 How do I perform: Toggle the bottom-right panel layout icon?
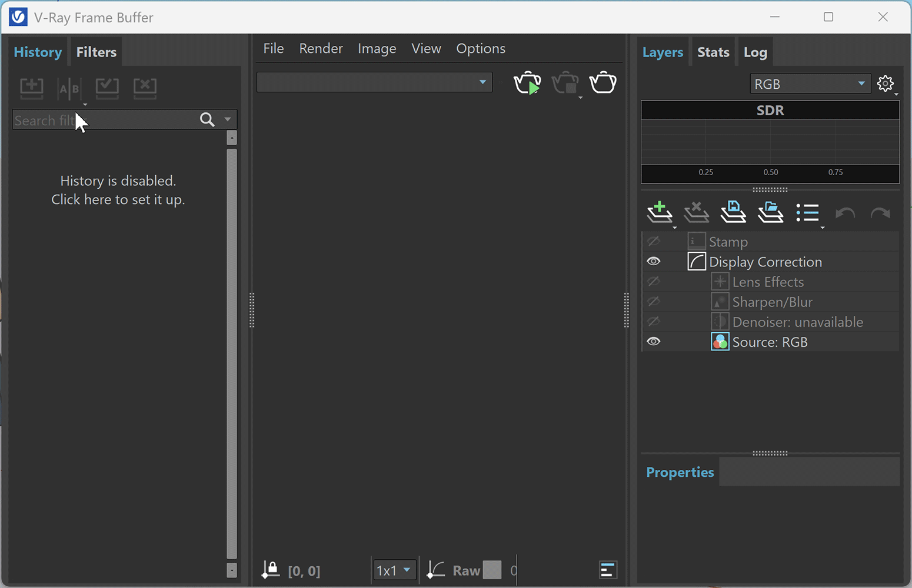click(608, 569)
